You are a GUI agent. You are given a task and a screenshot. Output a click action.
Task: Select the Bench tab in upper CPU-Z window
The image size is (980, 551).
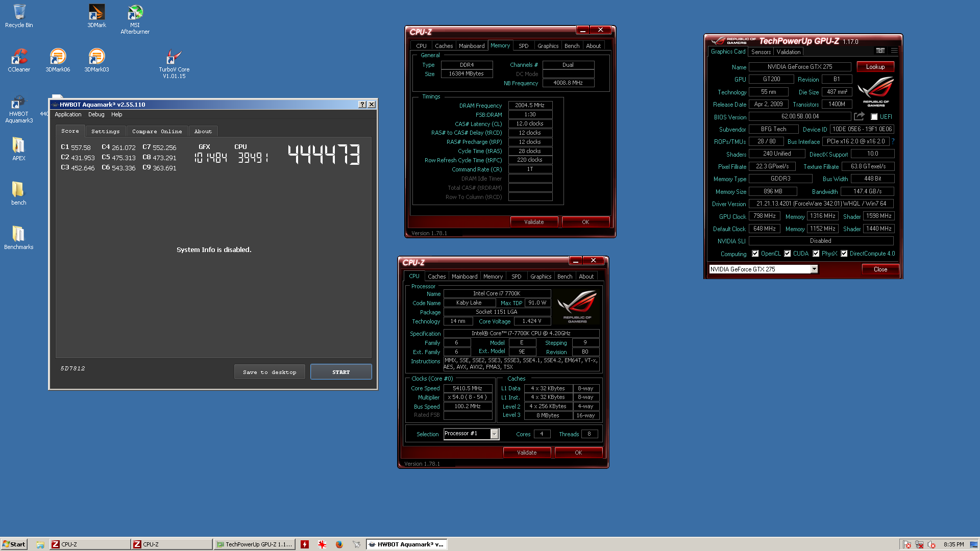point(572,46)
